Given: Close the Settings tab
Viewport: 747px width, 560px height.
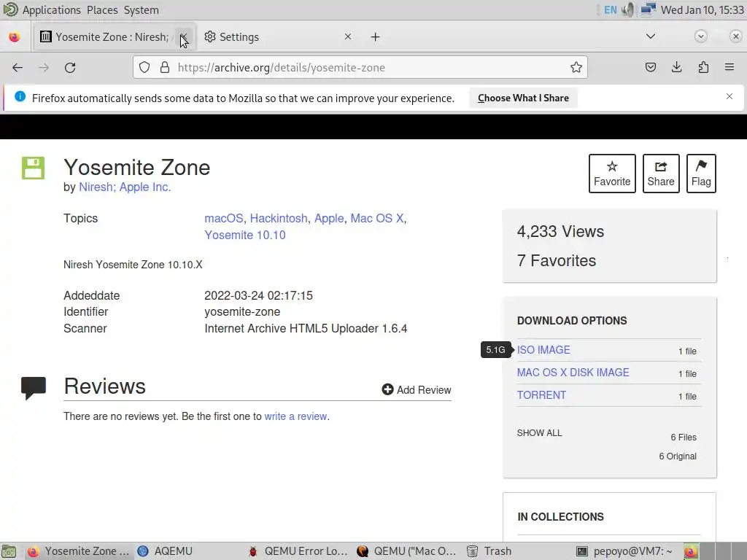Looking at the screenshot, I should tap(348, 36).
